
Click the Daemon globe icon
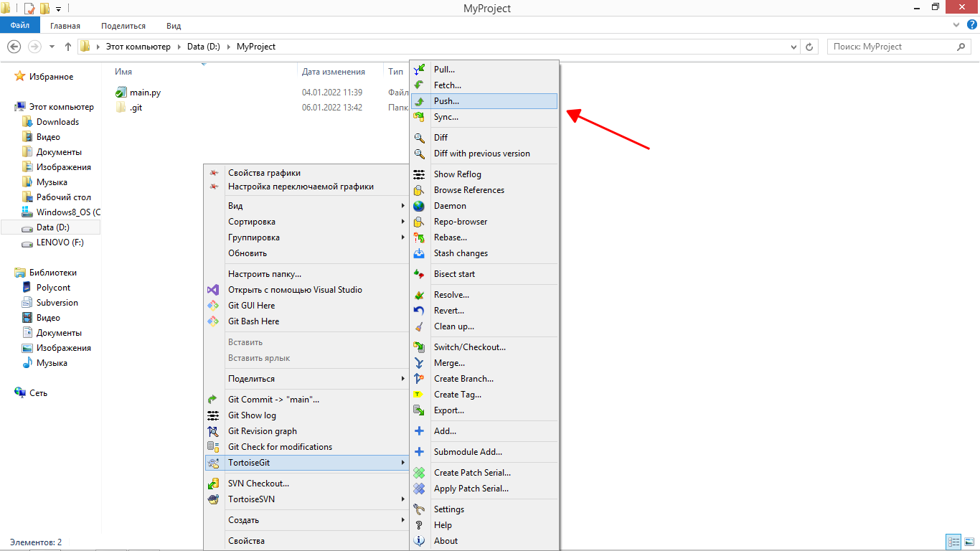pyautogui.click(x=420, y=206)
